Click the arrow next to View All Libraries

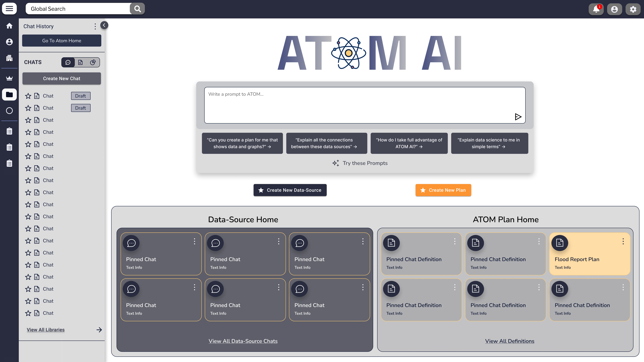pyautogui.click(x=99, y=330)
